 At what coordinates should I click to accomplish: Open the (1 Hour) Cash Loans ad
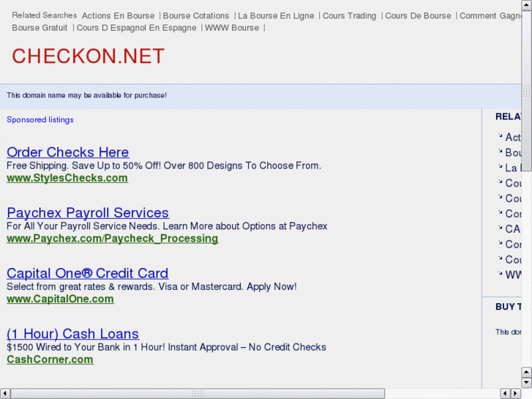point(72,334)
